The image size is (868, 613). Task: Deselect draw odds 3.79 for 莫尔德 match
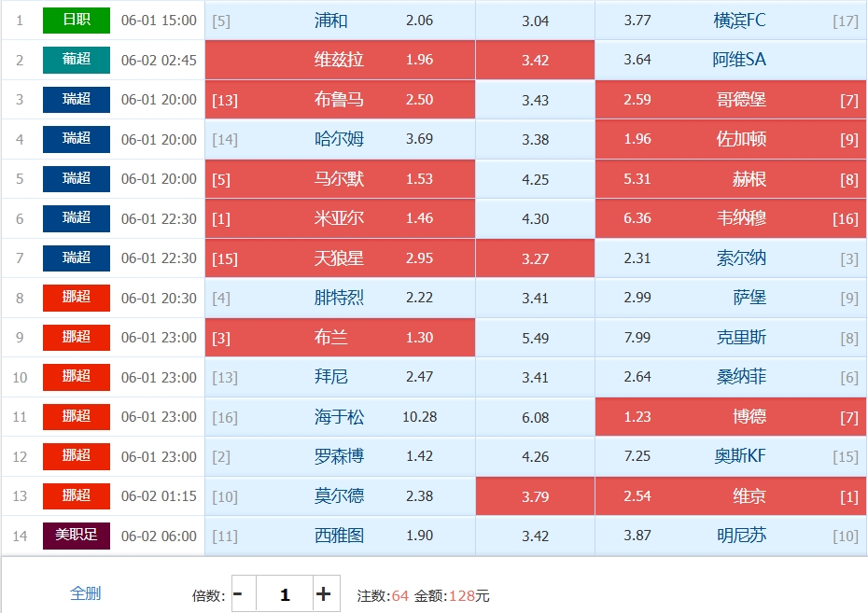click(536, 496)
